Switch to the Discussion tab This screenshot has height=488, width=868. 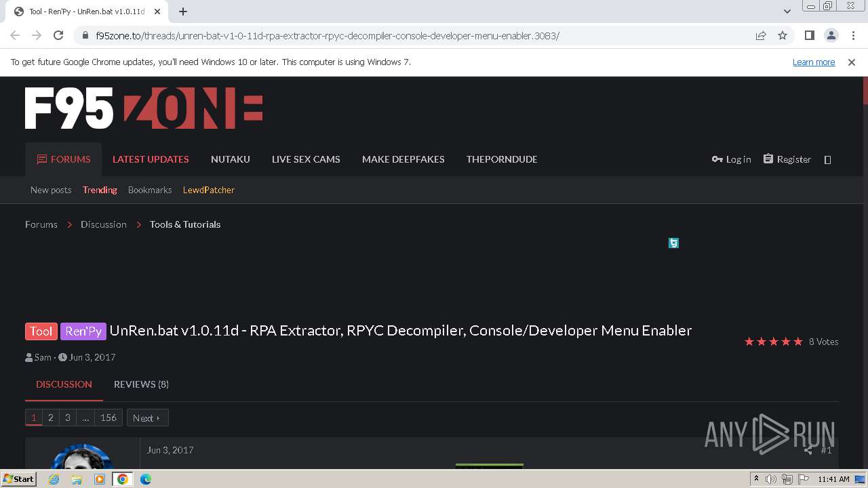(x=64, y=384)
